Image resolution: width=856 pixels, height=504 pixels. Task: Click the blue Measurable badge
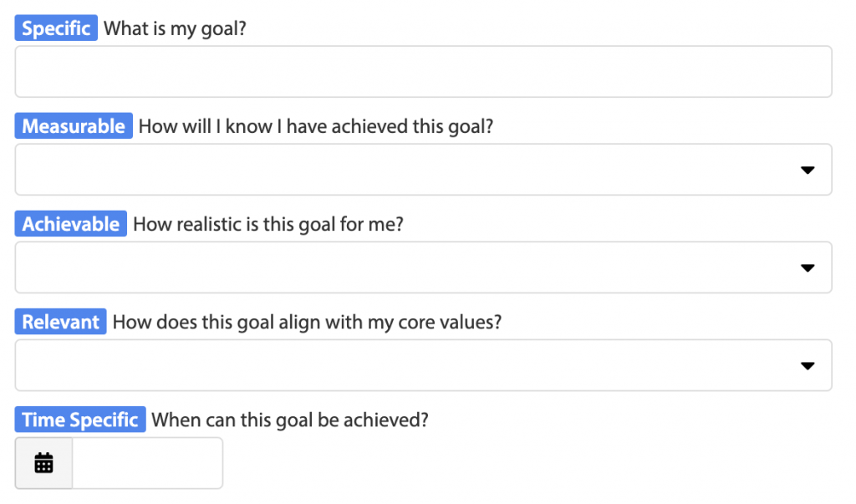74,125
